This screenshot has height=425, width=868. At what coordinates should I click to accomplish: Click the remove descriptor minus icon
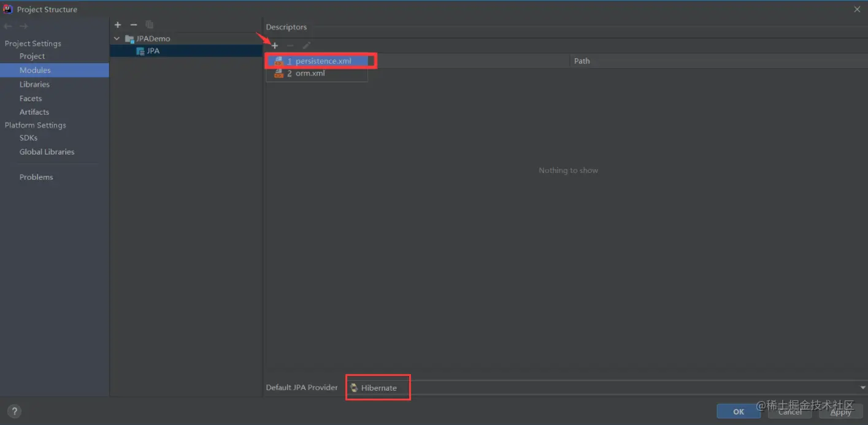point(290,45)
